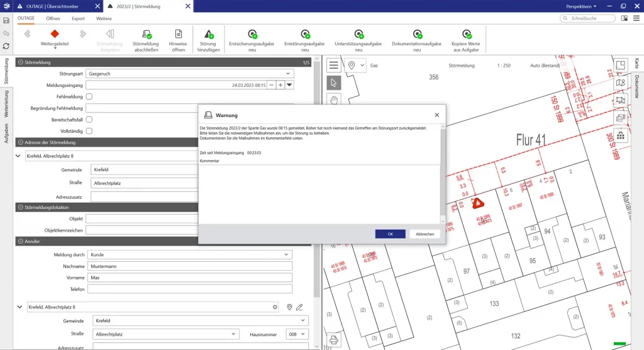Click Störung hinzufügen icon

point(208,35)
